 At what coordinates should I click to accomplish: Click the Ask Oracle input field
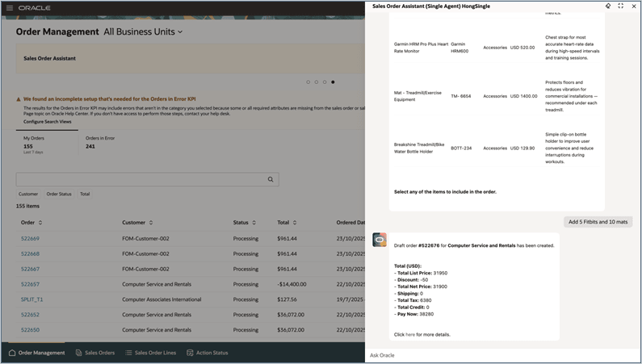click(x=503, y=355)
